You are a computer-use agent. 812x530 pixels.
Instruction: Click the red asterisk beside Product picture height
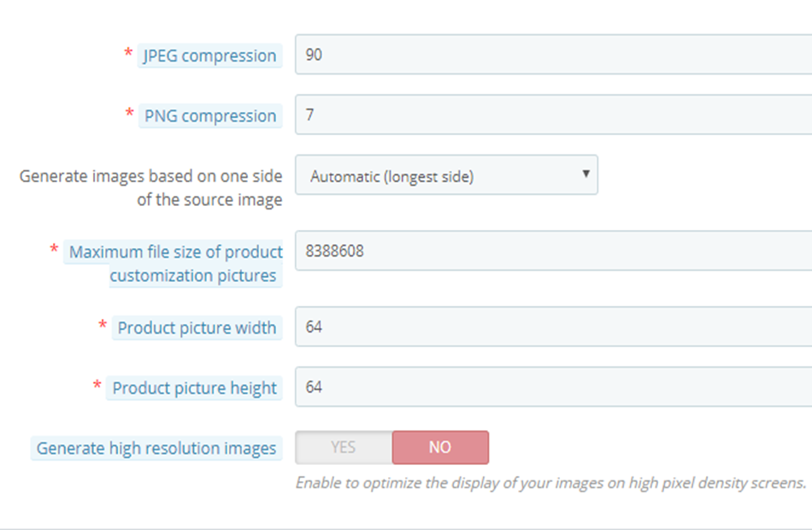(x=97, y=386)
